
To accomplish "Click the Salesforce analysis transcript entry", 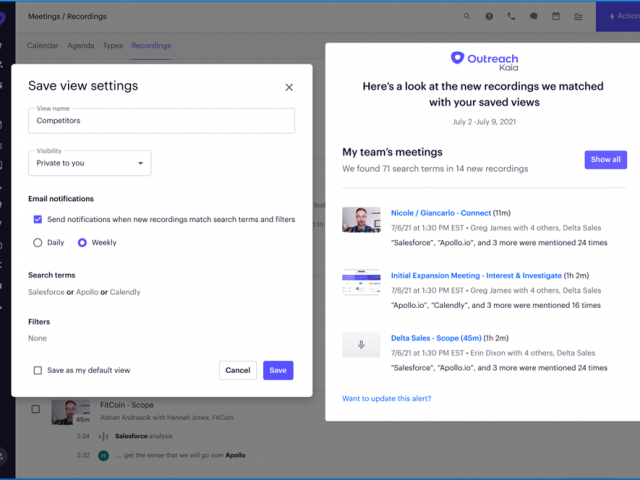I will [x=144, y=436].
